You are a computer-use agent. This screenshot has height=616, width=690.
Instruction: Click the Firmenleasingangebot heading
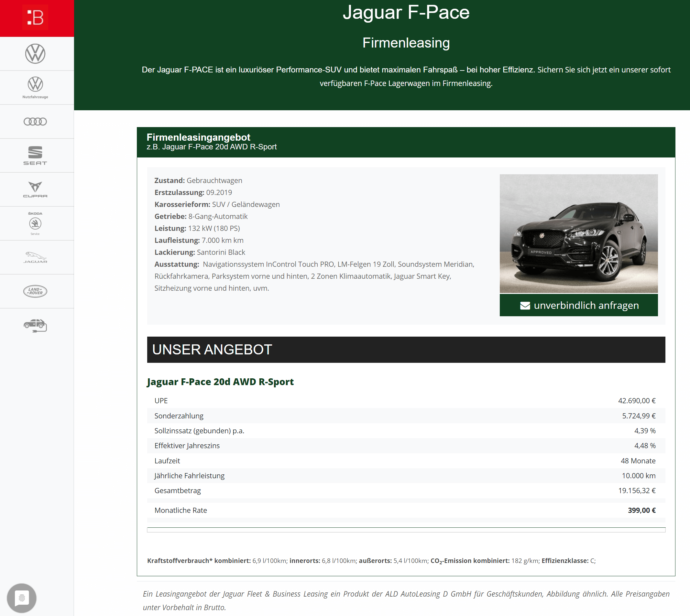[198, 137]
